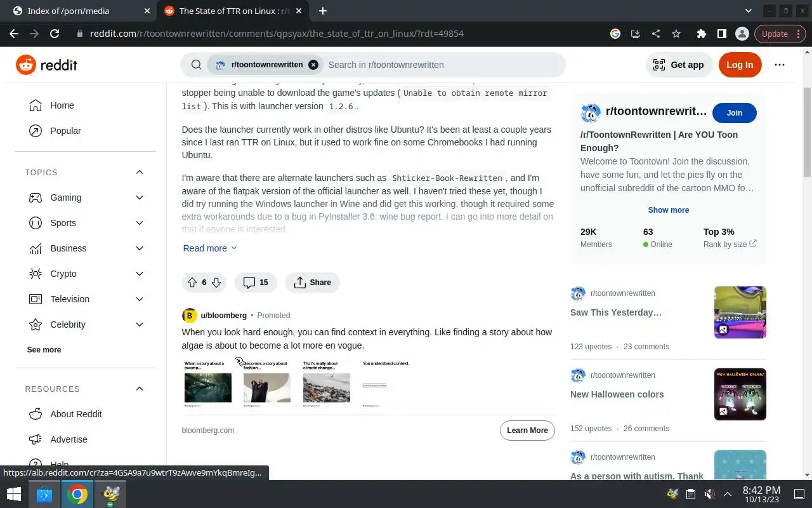
Task: Open the Saw This Yesterday post
Action: click(616, 312)
